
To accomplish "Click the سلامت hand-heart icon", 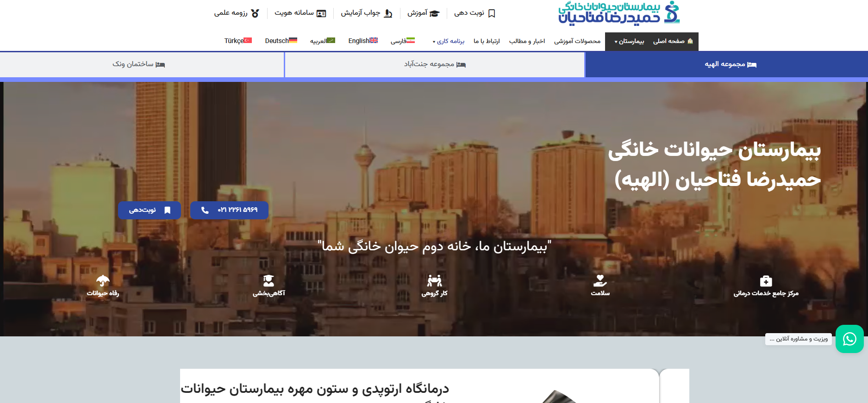I will (x=600, y=281).
